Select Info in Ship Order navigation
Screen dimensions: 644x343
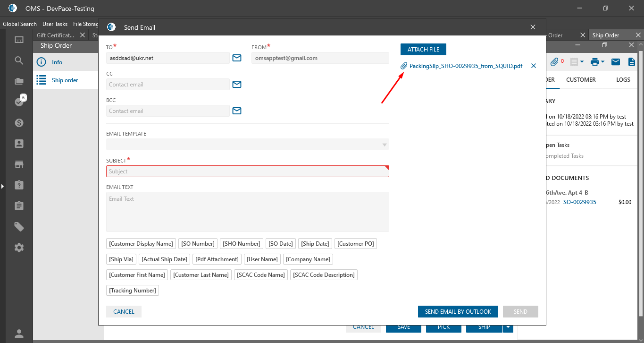pos(66,62)
